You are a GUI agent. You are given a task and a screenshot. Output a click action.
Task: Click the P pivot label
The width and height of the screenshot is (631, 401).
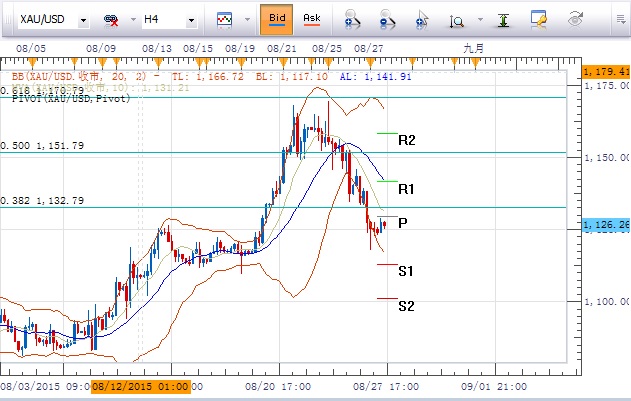(402, 223)
